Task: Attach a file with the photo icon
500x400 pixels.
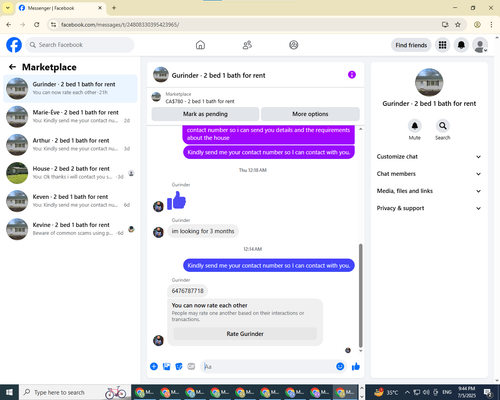Action: pyautogui.click(x=166, y=367)
